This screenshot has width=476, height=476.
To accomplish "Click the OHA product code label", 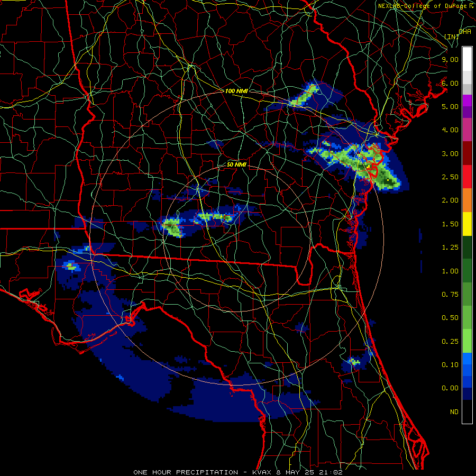I will click(x=465, y=32).
